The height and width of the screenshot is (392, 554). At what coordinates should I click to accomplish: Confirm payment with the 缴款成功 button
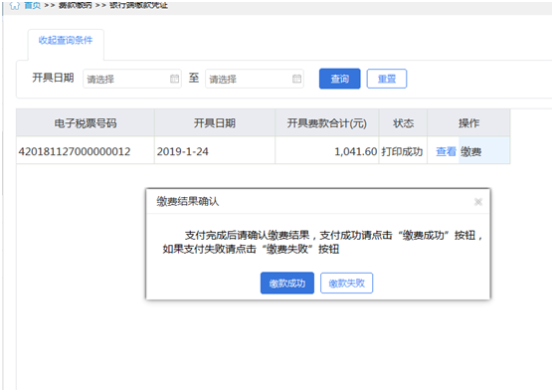tap(287, 283)
